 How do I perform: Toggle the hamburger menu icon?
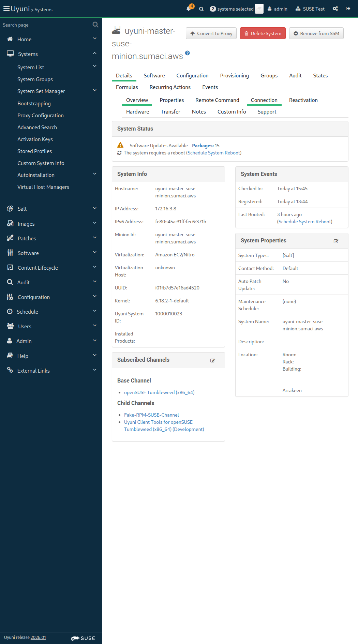6,9
